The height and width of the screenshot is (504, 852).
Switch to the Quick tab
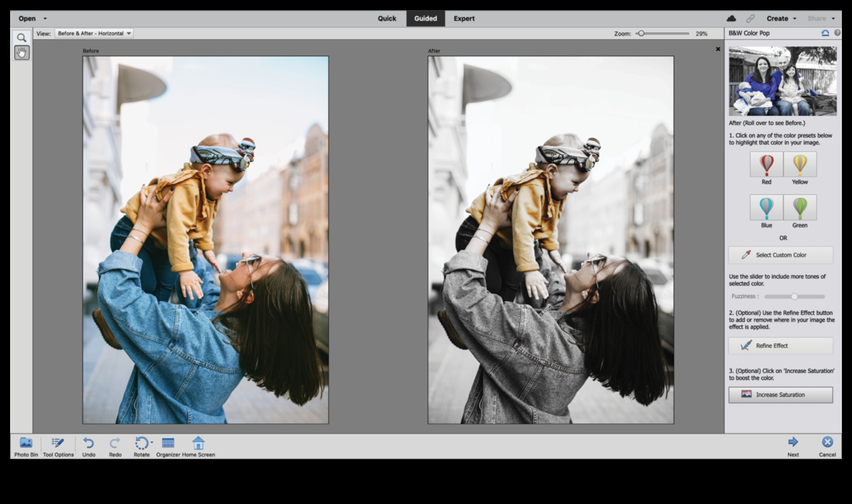tap(386, 18)
